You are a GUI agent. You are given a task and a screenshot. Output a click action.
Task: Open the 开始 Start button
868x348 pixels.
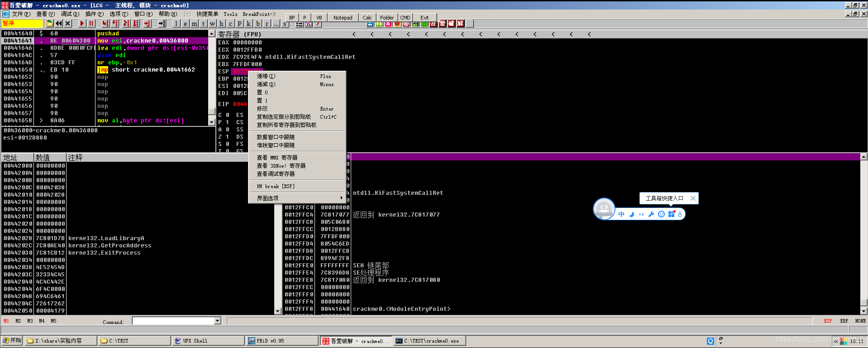coord(12,341)
